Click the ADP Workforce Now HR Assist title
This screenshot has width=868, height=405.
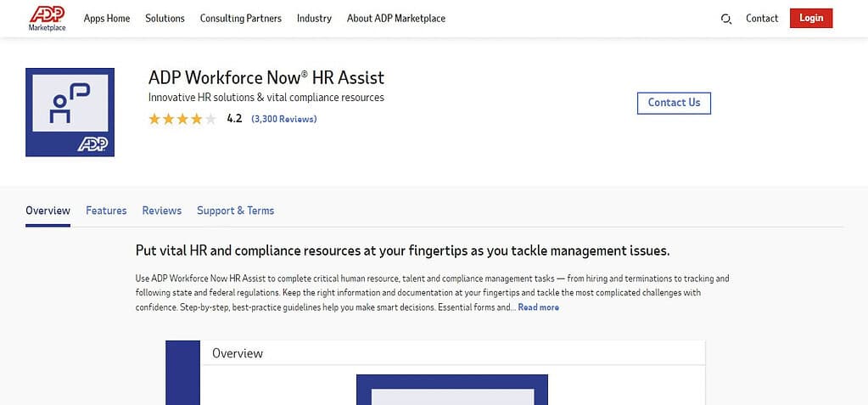pos(266,77)
